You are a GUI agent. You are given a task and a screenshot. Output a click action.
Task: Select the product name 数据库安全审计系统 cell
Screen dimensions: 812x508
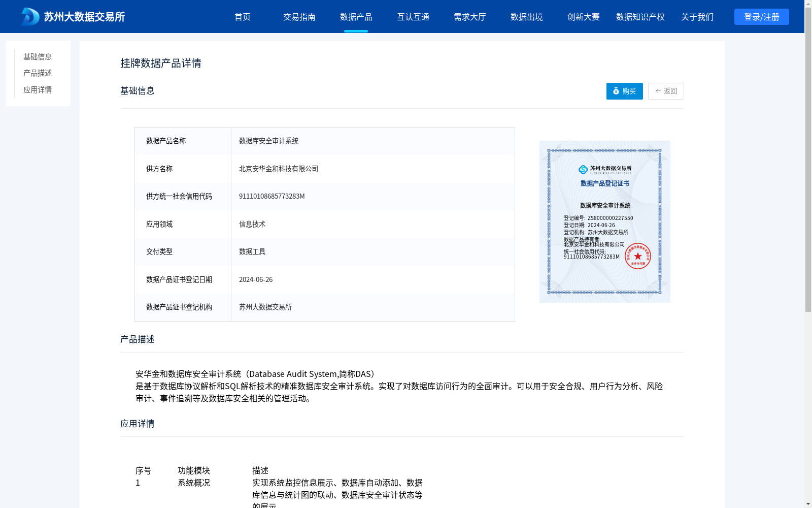pos(373,141)
